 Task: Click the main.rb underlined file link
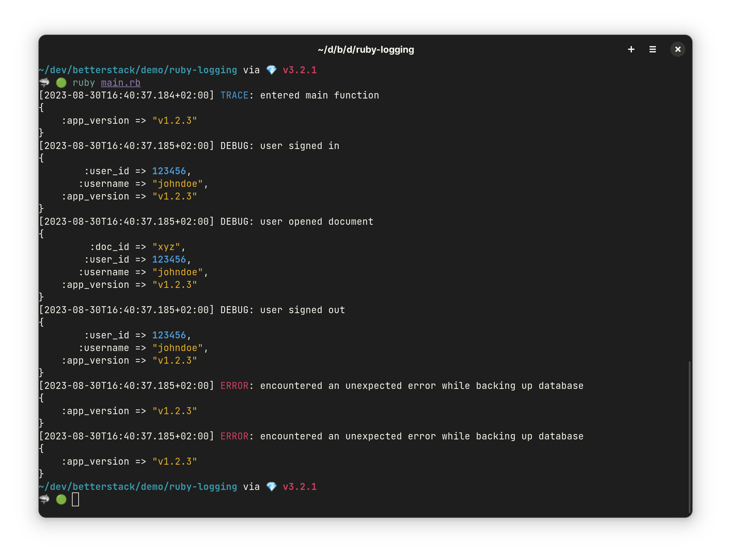pyautogui.click(x=121, y=83)
